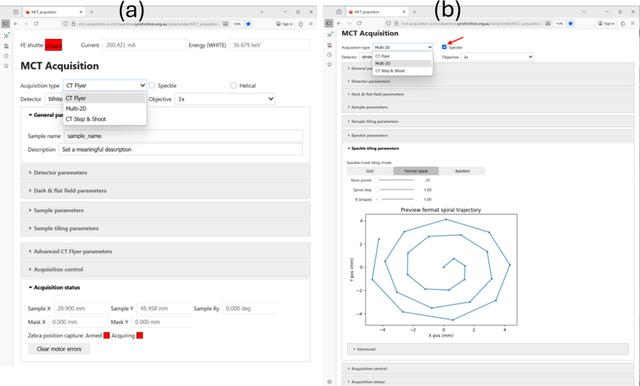Select CT Flyer option in window (b) list
The image size is (640, 386).
point(402,56)
